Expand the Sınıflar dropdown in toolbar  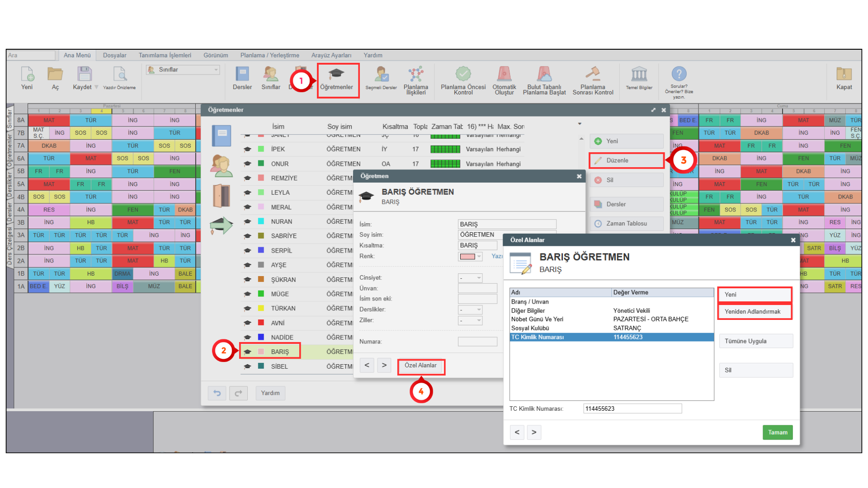pyautogui.click(x=216, y=70)
